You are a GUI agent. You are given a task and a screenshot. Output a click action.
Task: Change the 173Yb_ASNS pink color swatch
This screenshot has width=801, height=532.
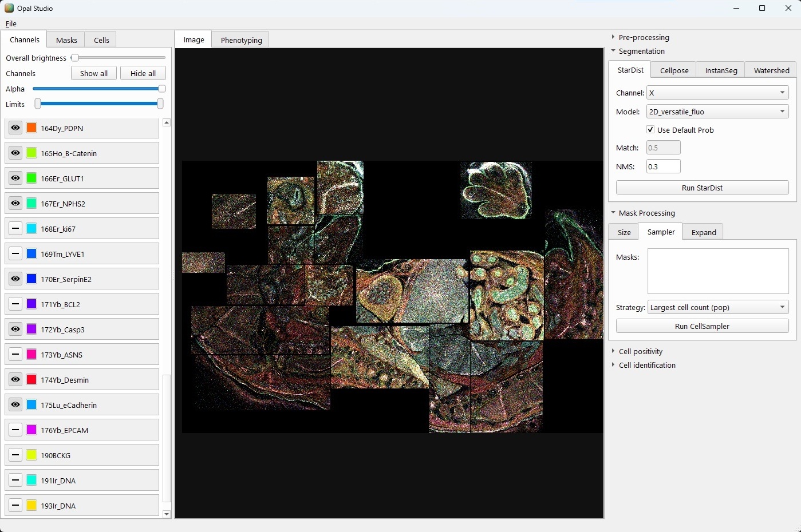coord(31,355)
